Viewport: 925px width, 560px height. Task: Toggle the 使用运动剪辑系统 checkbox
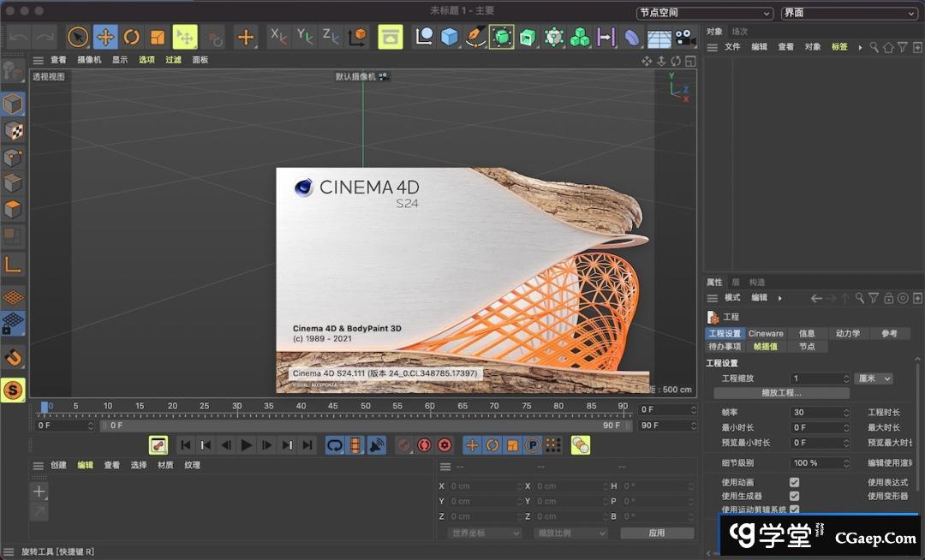click(794, 509)
